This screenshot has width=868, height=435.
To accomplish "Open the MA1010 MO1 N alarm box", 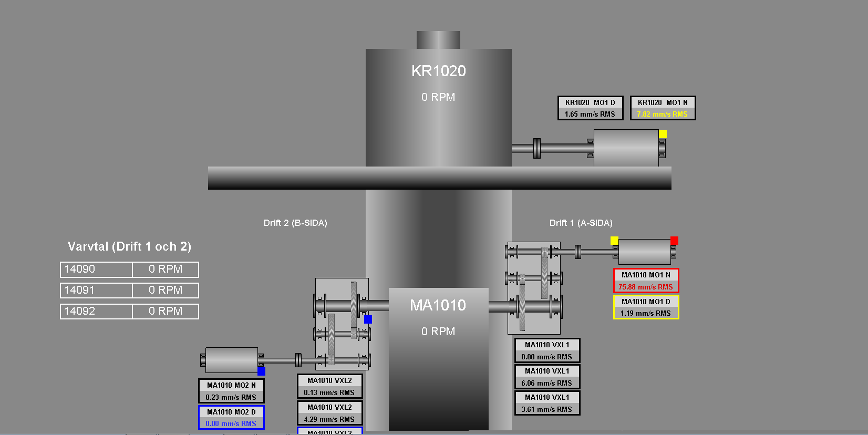I will pos(646,281).
